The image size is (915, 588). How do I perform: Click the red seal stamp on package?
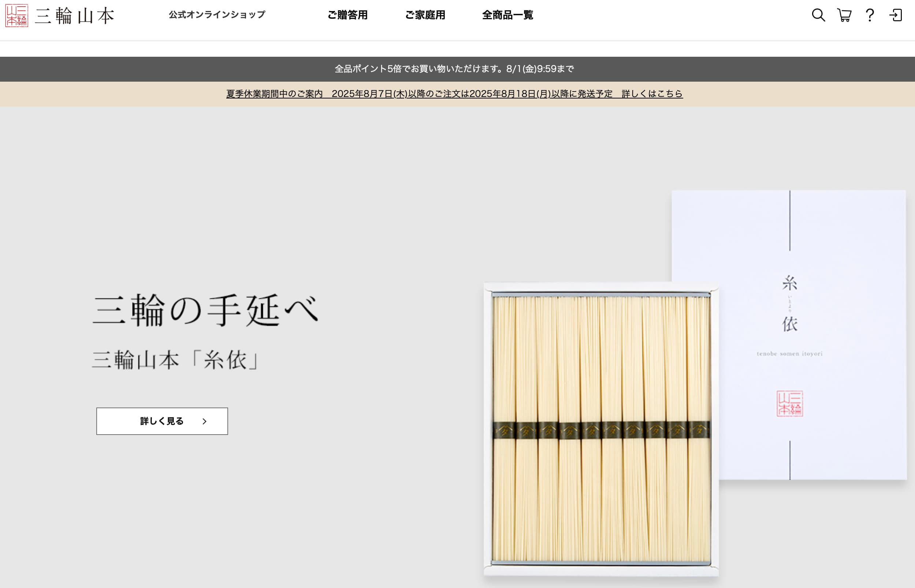coord(789,403)
